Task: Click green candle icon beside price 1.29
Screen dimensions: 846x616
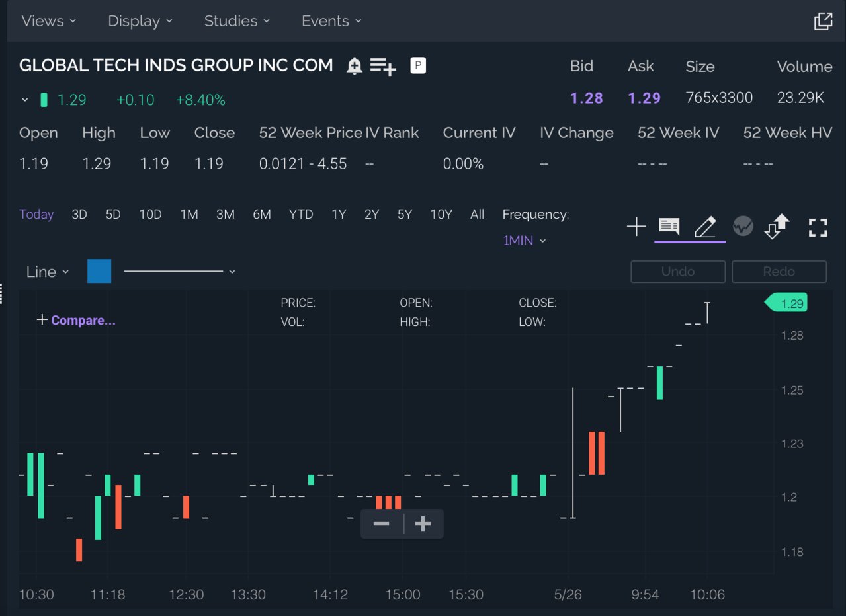Action: point(44,100)
